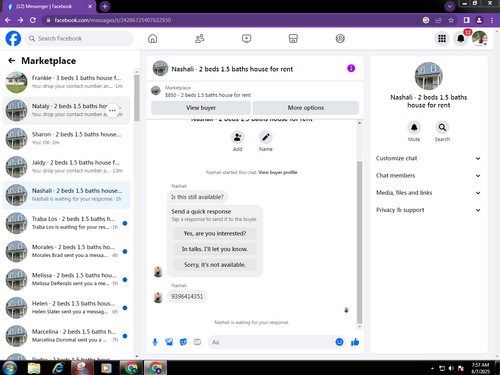This screenshot has width=500, height=375.
Task: Click conversation list scrollbar thumb
Action: tap(137, 98)
